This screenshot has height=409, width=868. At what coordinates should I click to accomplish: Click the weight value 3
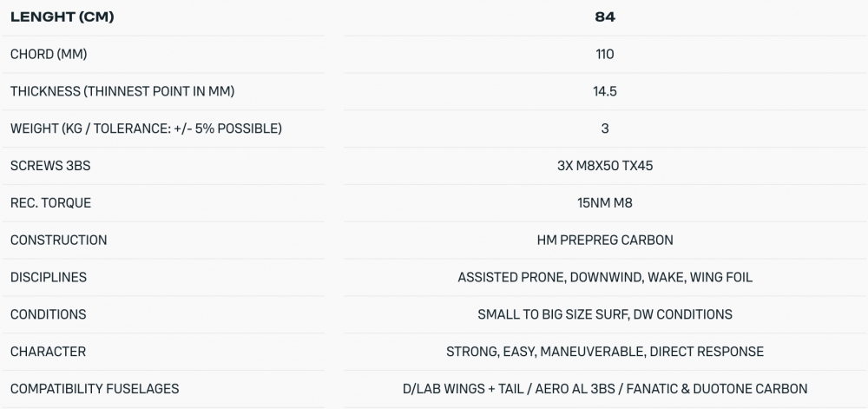[605, 129]
